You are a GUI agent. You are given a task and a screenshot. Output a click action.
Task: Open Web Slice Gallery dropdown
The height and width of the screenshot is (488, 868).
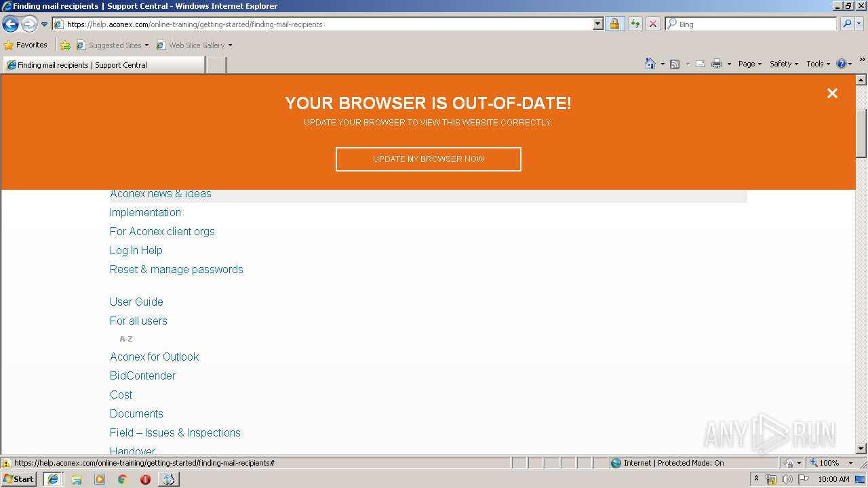[x=195, y=45]
